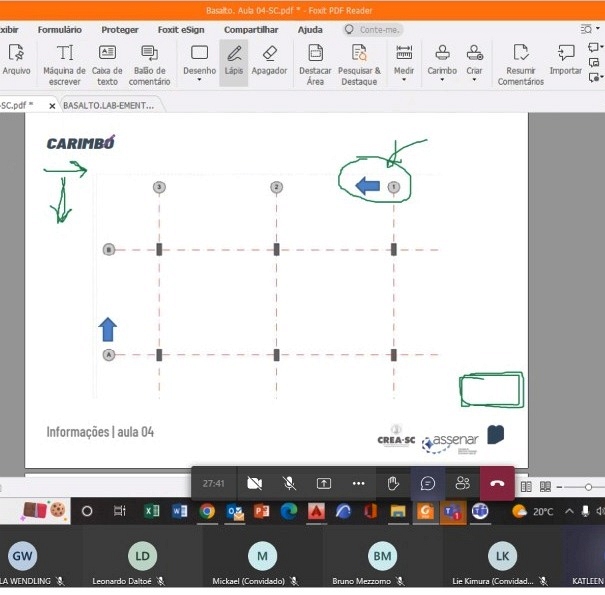Switch to two-page facing view
Viewport: 605px width, 595px height.
coord(526,487)
